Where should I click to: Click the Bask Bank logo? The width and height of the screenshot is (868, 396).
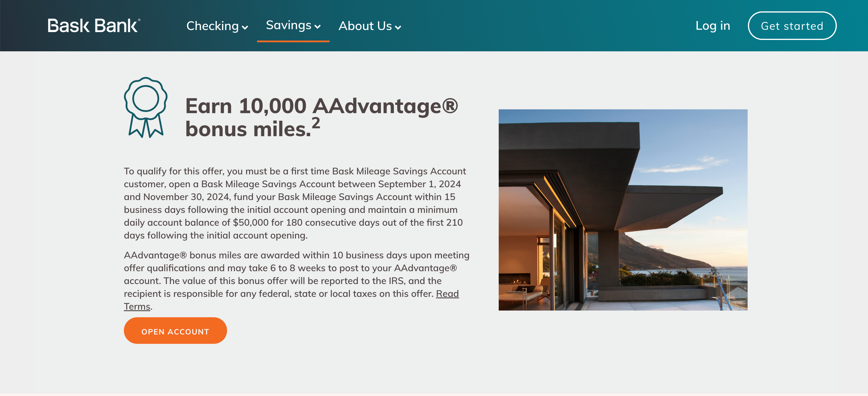pyautogui.click(x=94, y=26)
